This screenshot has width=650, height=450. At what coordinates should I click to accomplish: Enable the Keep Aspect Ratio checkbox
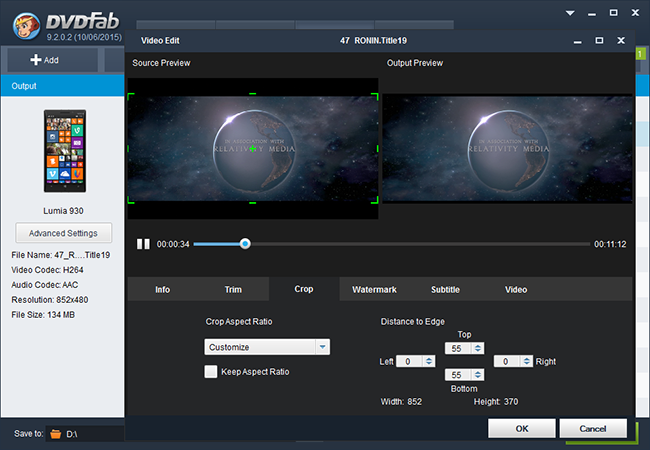(211, 371)
